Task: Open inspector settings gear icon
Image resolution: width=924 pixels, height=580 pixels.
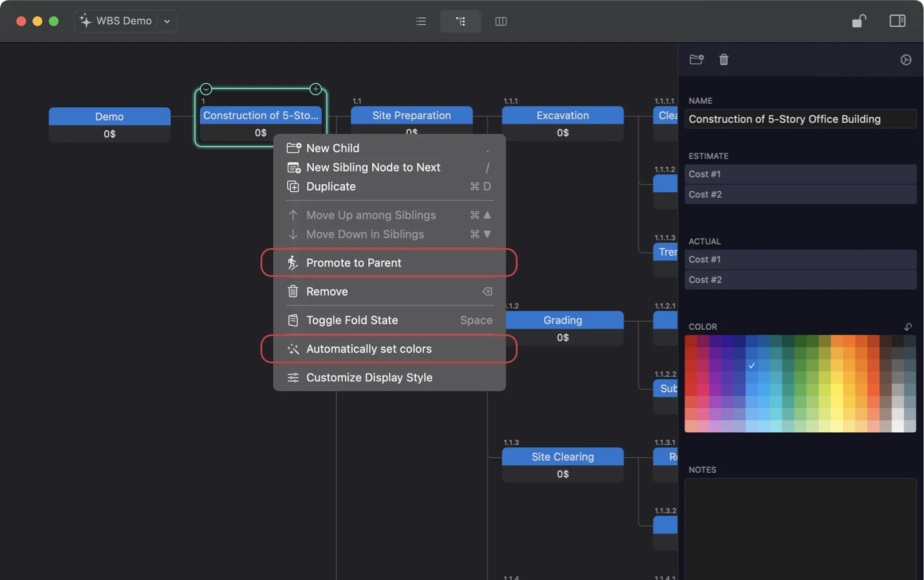Action: (x=905, y=60)
